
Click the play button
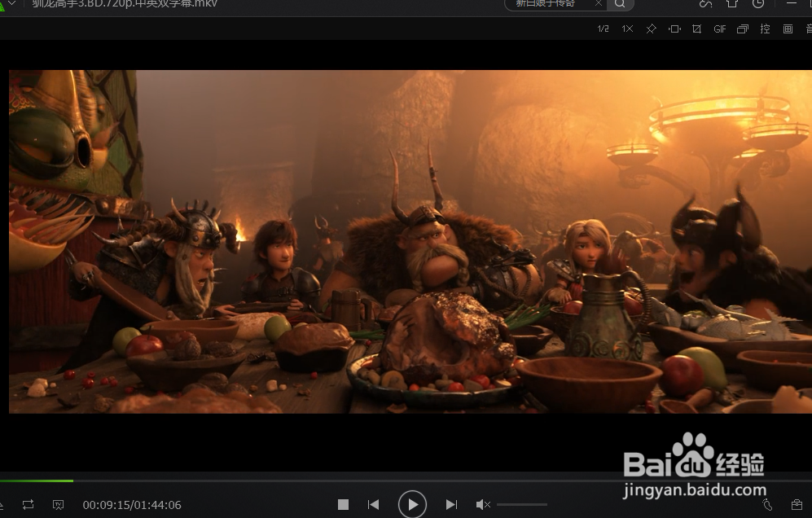point(412,504)
